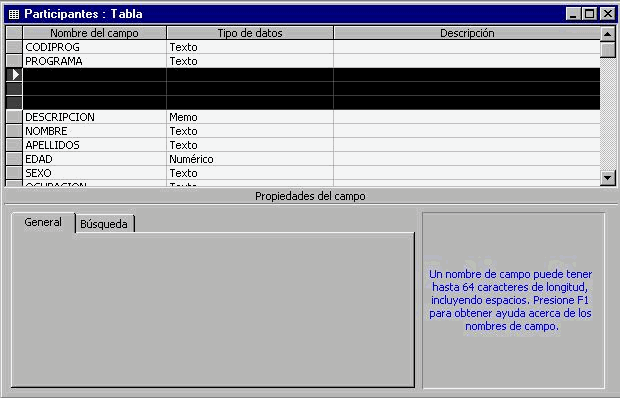Click the row selector for APELLIDOS

pyautogui.click(x=14, y=145)
